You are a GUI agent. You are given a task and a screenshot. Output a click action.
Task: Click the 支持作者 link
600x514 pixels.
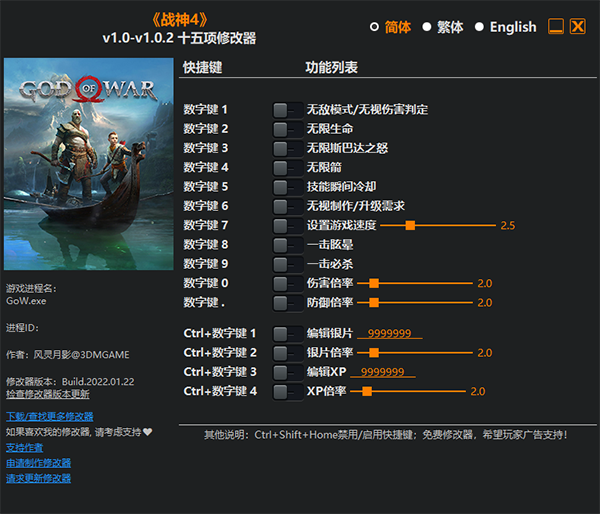click(x=24, y=447)
